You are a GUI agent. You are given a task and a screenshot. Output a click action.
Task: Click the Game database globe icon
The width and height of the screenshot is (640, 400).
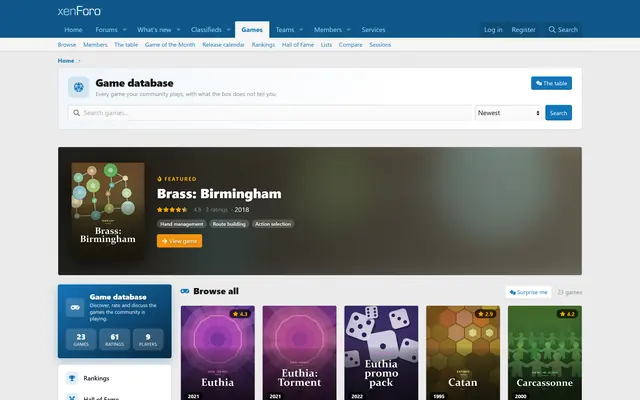tap(78, 87)
